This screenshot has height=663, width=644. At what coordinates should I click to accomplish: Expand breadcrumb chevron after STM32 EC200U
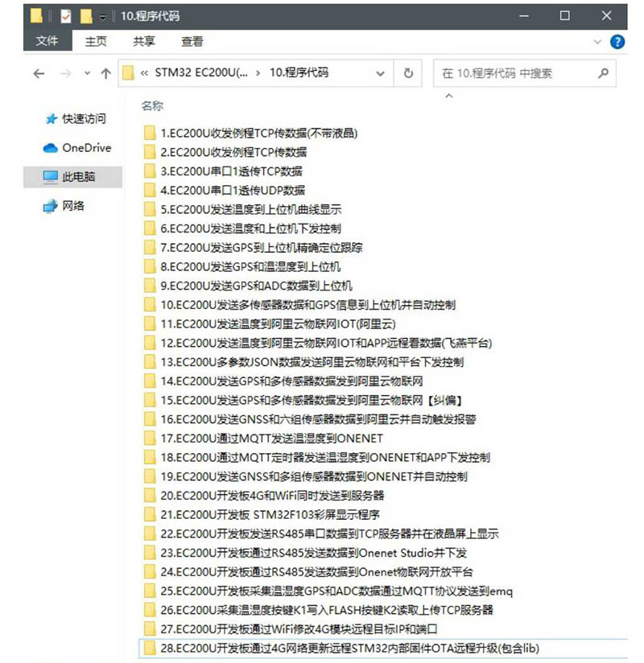pyautogui.click(x=258, y=73)
